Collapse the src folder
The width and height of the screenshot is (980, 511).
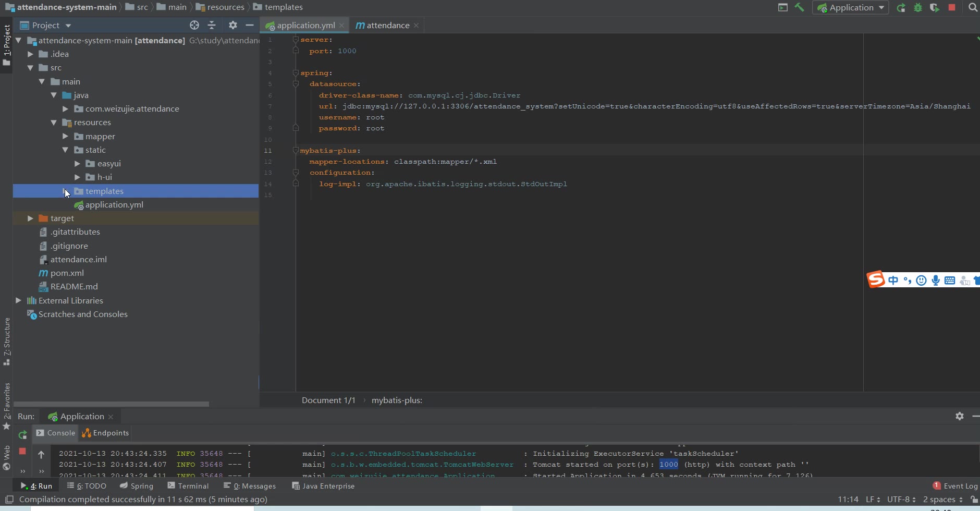[30, 68]
